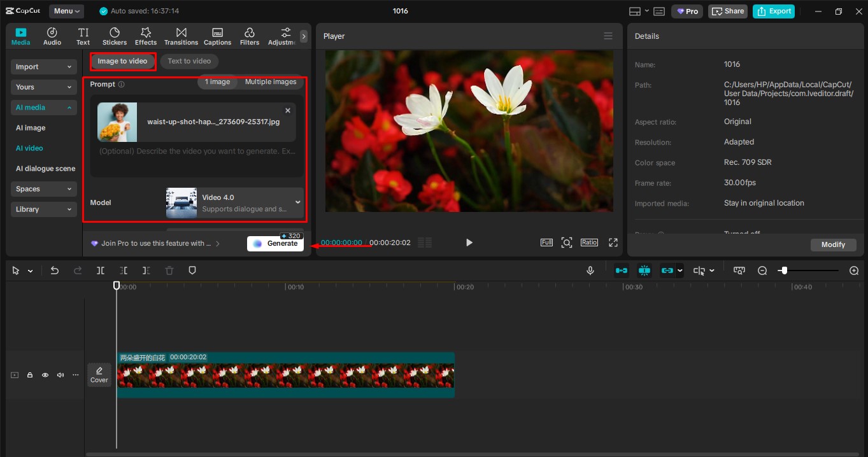
Task: Lock the video track in the timeline
Action: [29, 375]
